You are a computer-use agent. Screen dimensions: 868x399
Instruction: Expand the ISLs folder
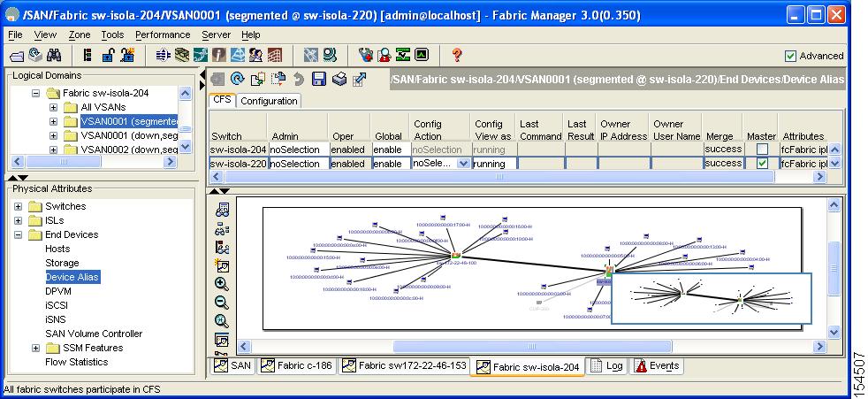point(19,220)
